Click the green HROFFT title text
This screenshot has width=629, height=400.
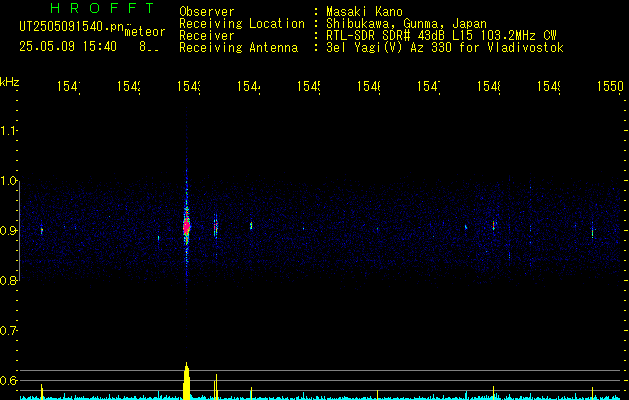pyautogui.click(x=103, y=8)
